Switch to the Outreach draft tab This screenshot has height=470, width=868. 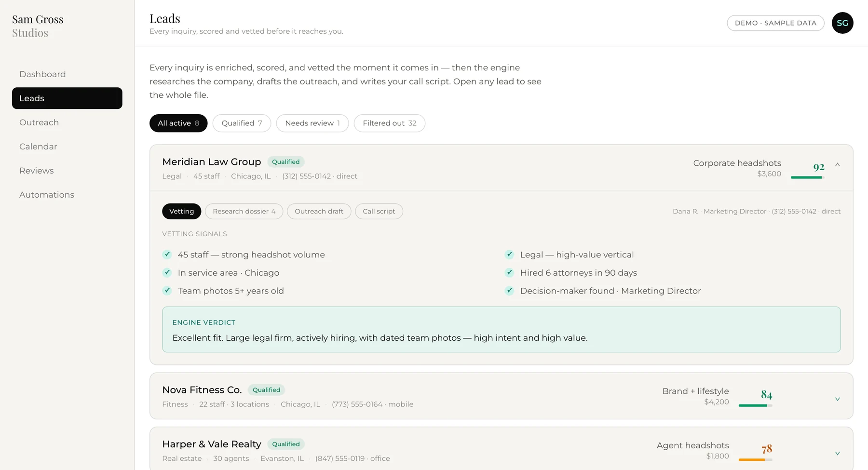pyautogui.click(x=319, y=212)
